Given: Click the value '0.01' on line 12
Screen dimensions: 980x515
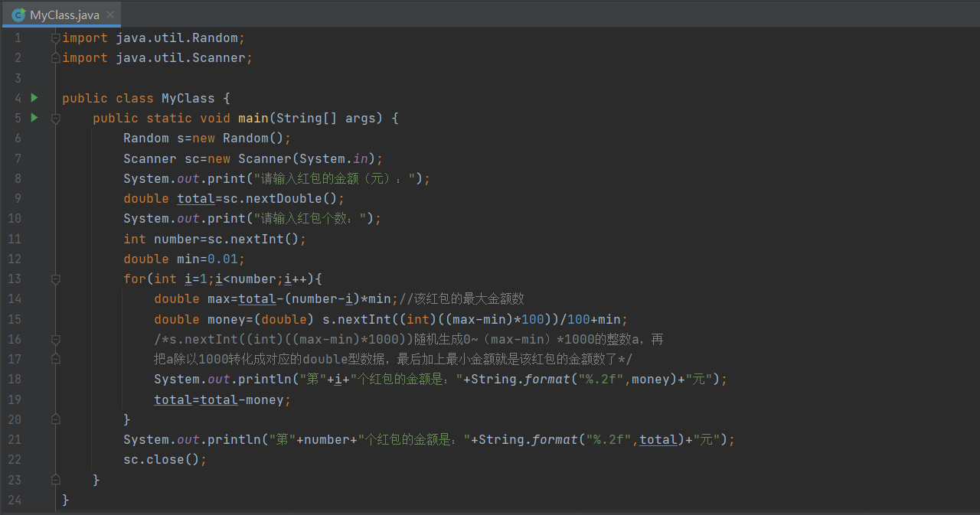Looking at the screenshot, I should (223, 259).
